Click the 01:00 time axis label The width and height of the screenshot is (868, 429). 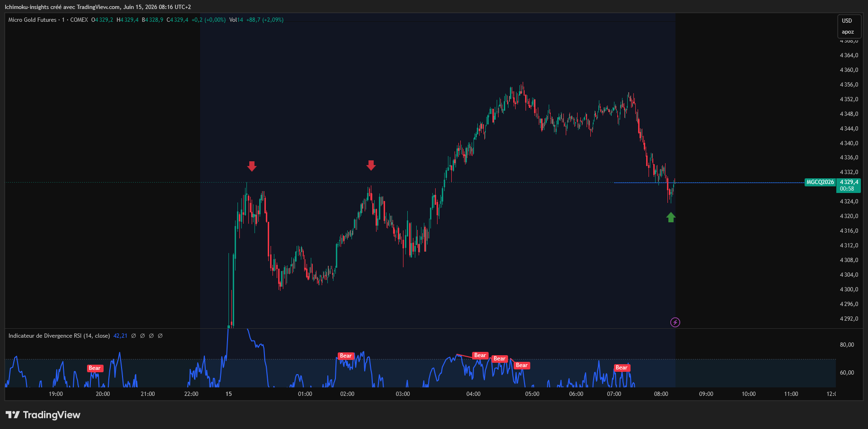[x=305, y=394]
